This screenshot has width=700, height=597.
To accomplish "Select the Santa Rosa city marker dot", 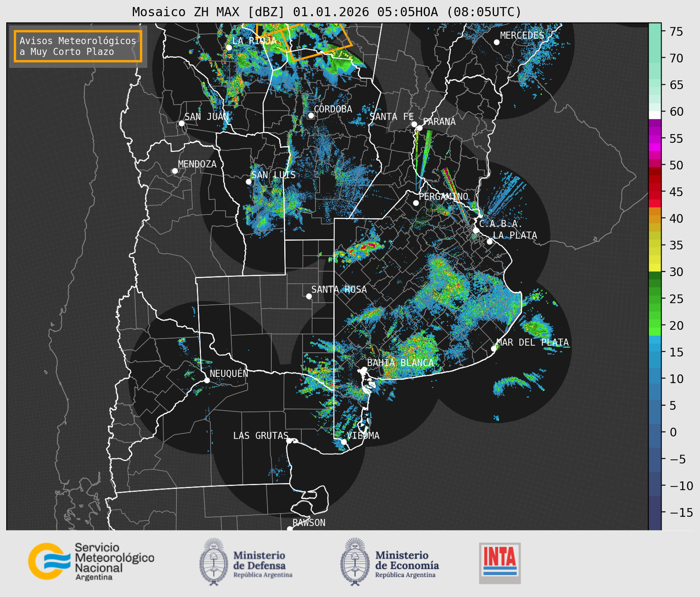I will 309,296.
